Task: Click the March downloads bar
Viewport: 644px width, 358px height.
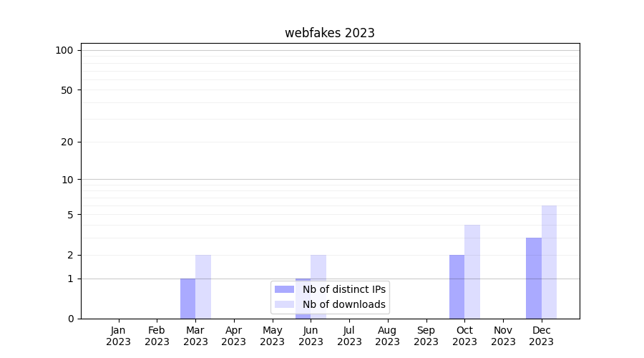Action: [203, 286]
